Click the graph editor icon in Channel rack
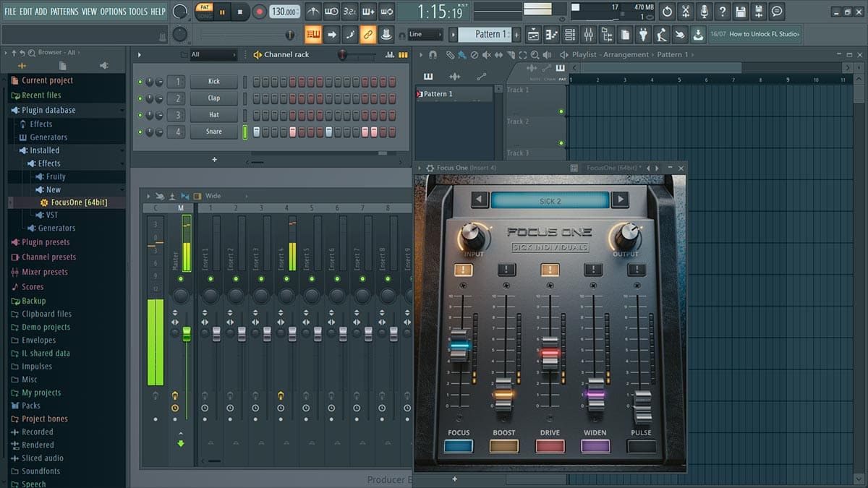The height and width of the screenshot is (488, 868). tap(390, 55)
